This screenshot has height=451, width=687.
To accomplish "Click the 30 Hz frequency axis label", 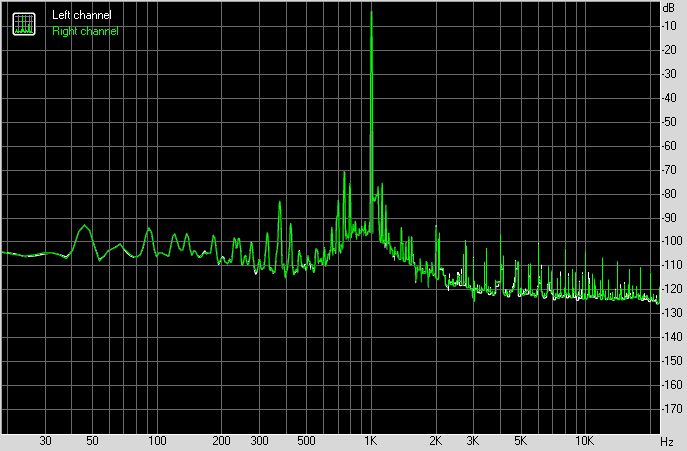I will pos(46,440).
